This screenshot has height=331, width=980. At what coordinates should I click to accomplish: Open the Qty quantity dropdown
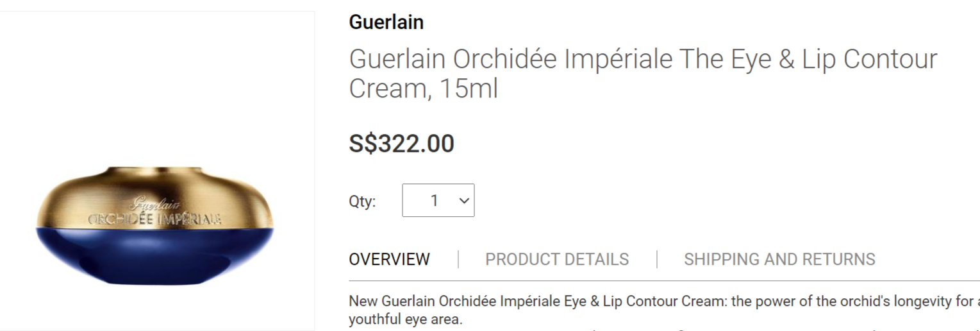pyautogui.click(x=438, y=201)
